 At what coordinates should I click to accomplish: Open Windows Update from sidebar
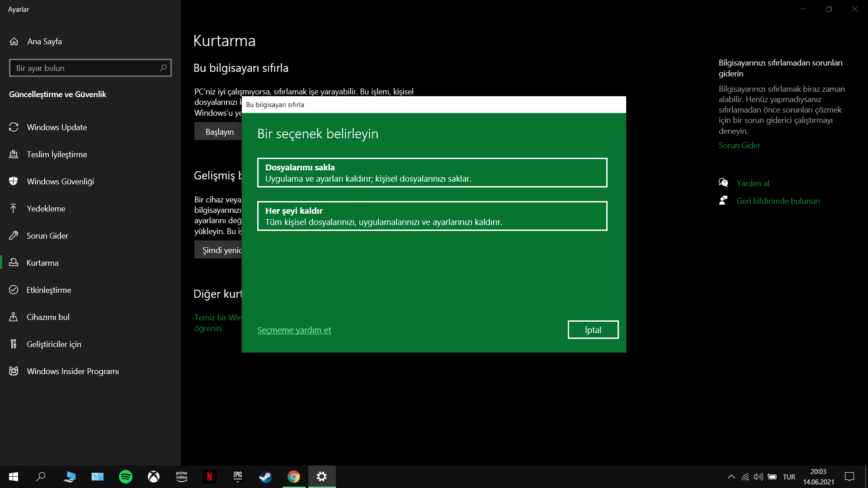point(57,127)
